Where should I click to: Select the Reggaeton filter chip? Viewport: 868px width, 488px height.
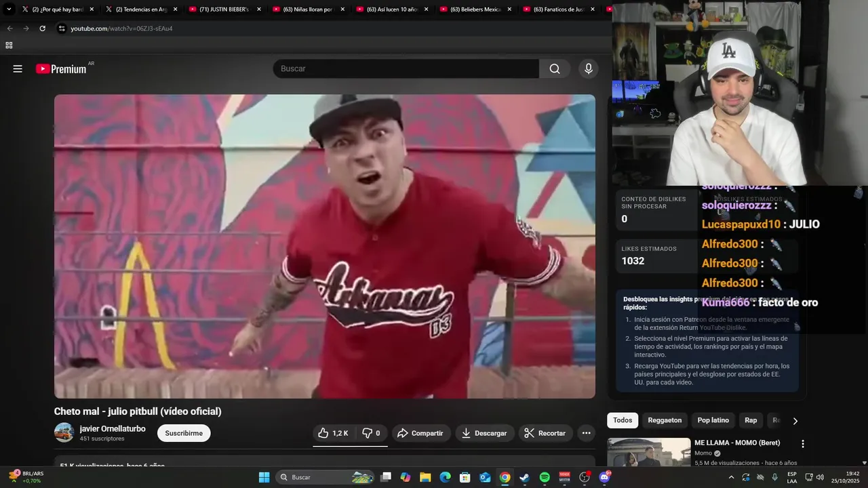[665, 420]
